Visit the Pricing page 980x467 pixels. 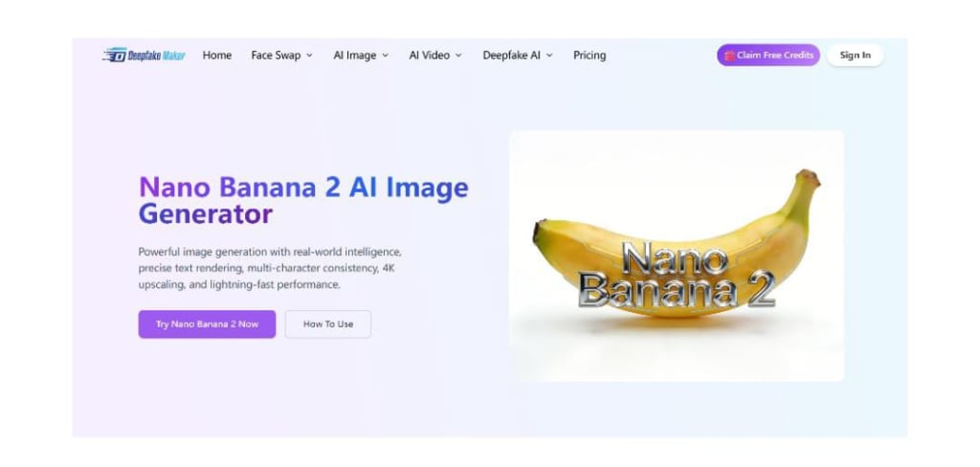(590, 55)
